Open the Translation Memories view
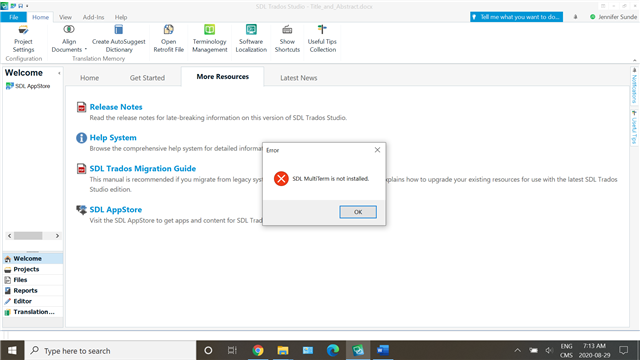This screenshot has height=360, width=640. pos(33,312)
